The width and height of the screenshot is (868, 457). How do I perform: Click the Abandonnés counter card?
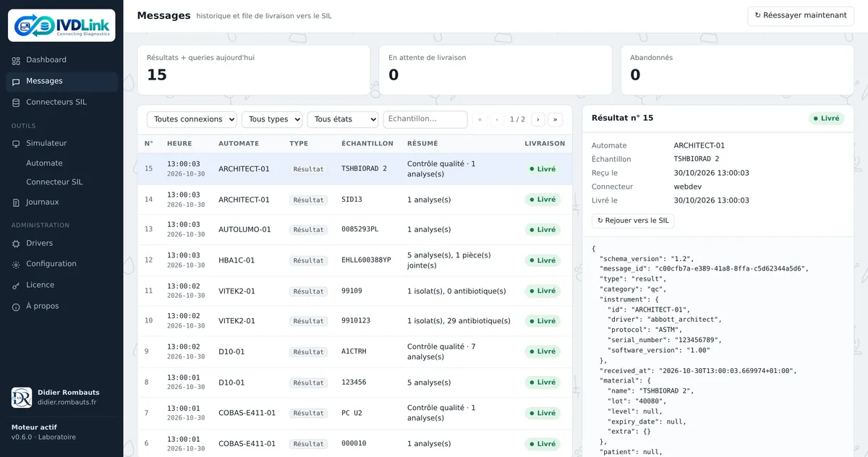click(x=737, y=70)
